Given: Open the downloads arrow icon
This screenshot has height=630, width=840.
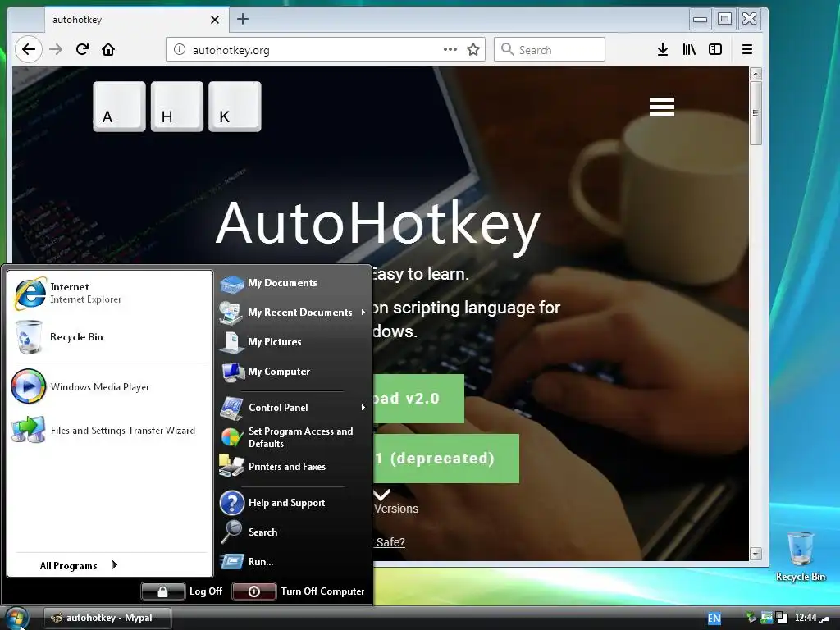Looking at the screenshot, I should click(663, 50).
